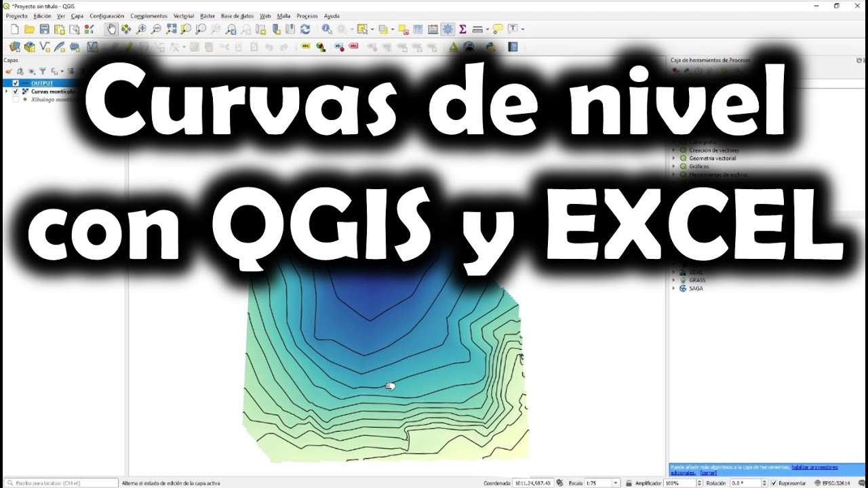Click the Coordenada input field
The width and height of the screenshot is (868, 488).
click(533, 483)
